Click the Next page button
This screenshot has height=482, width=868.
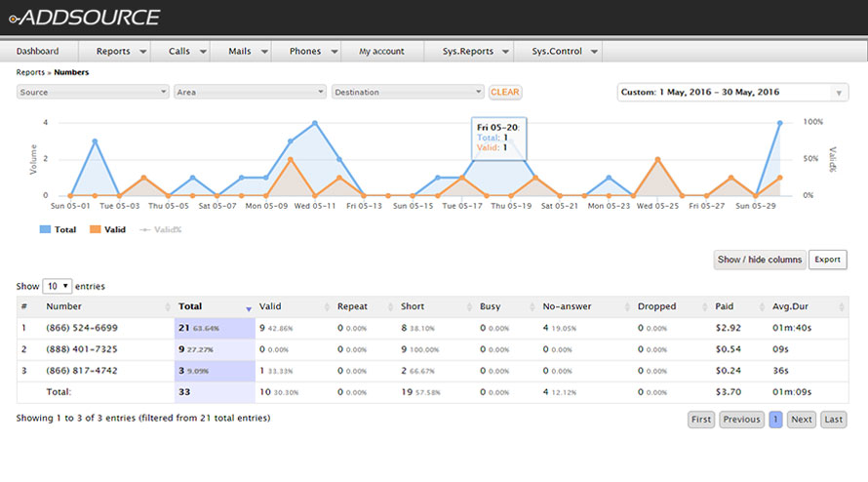point(802,420)
